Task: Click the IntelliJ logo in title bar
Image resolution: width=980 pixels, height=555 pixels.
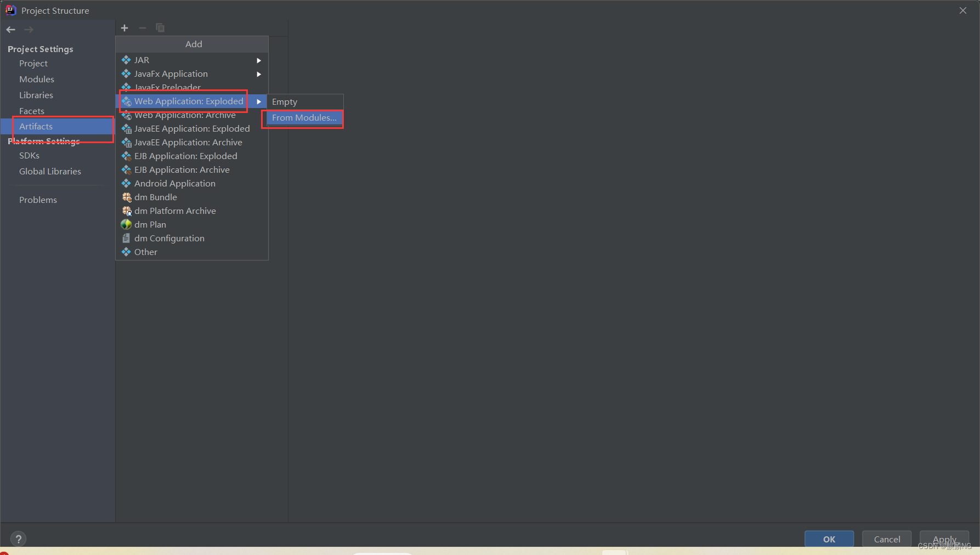Action: [10, 10]
